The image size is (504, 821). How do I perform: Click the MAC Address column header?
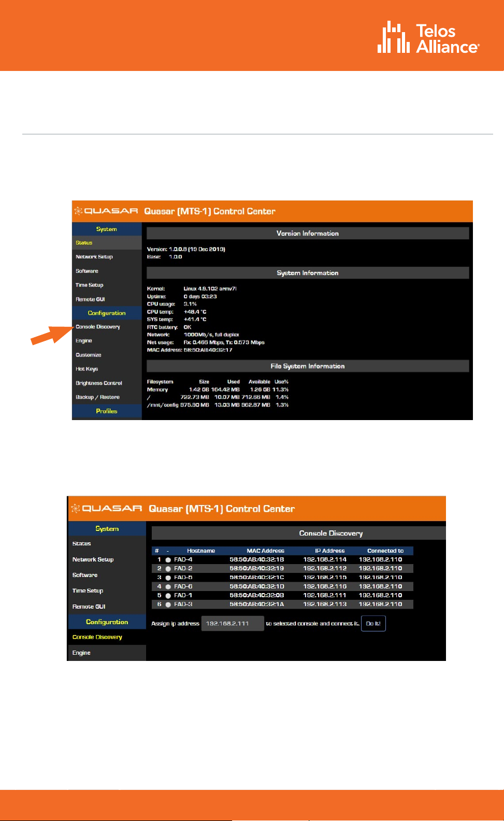click(x=266, y=551)
